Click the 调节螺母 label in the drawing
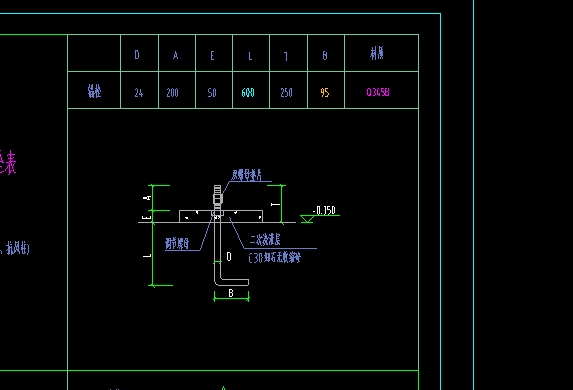Viewport: 573px width, 390px height. 177,243
